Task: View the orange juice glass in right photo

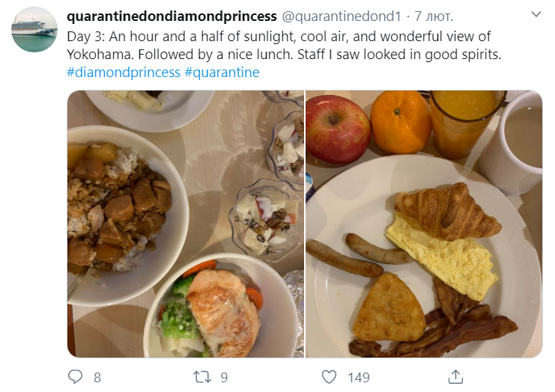Action: (x=467, y=123)
